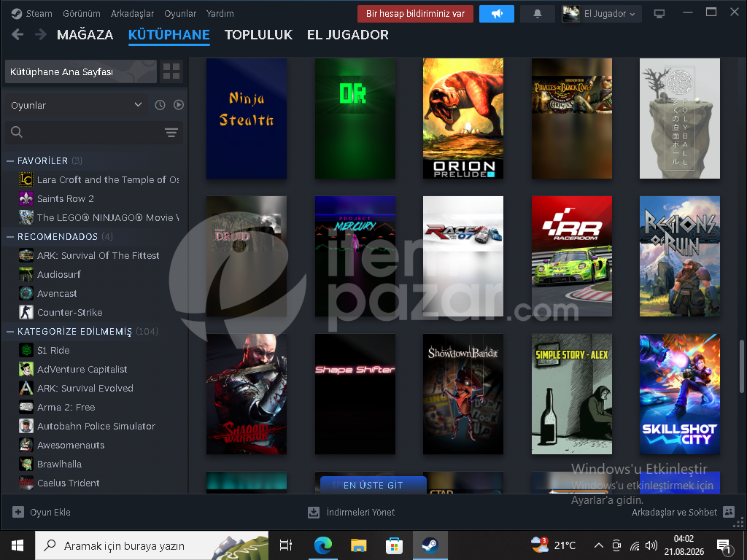The height and width of the screenshot is (560, 747).
Task: Open the Ninja Stealth game cover
Action: (x=247, y=119)
